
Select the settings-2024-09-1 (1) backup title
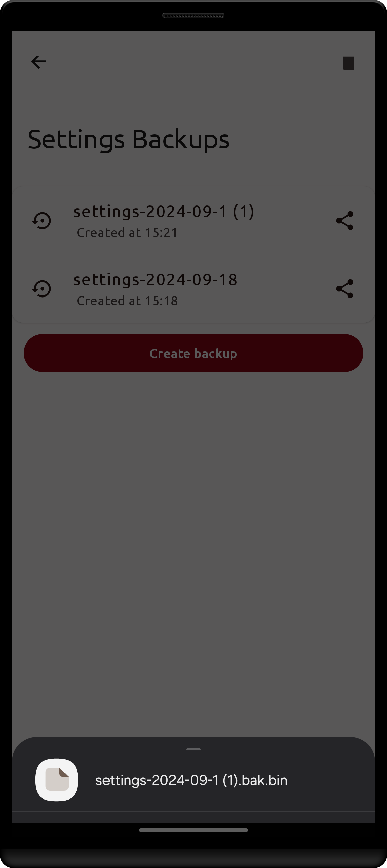point(164,212)
